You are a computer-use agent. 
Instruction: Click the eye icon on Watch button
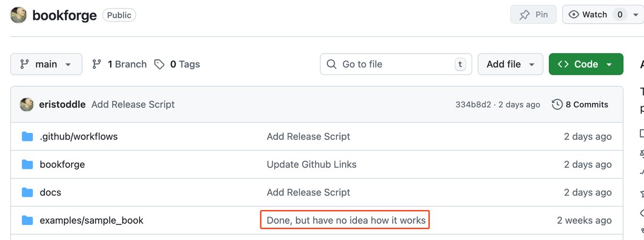(574, 15)
